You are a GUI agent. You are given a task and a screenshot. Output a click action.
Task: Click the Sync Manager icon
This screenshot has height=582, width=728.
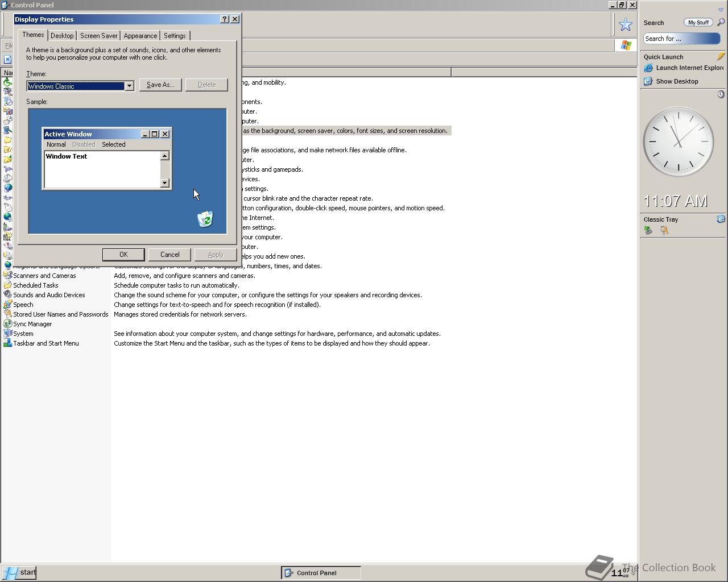[x=7, y=323]
